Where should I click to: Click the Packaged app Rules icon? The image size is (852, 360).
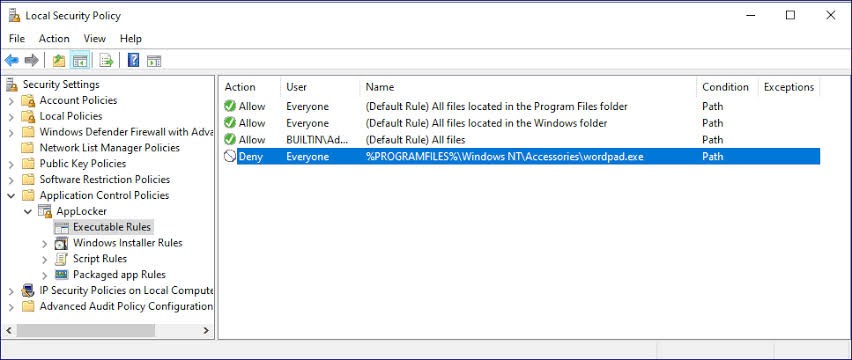pyautogui.click(x=62, y=274)
